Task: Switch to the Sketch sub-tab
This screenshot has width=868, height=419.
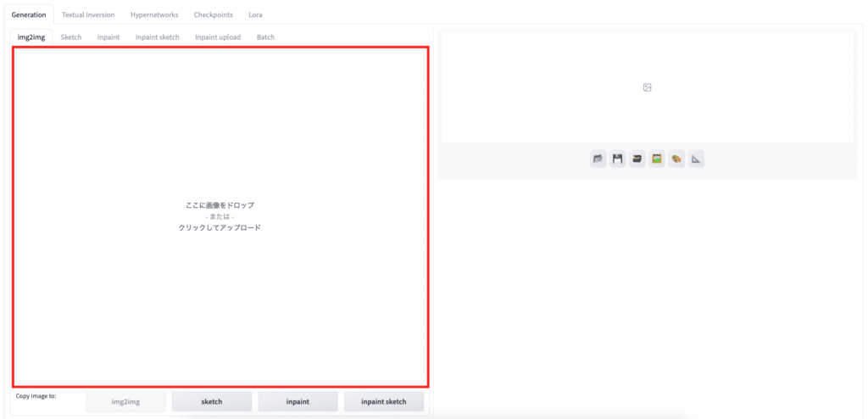Action: [71, 37]
